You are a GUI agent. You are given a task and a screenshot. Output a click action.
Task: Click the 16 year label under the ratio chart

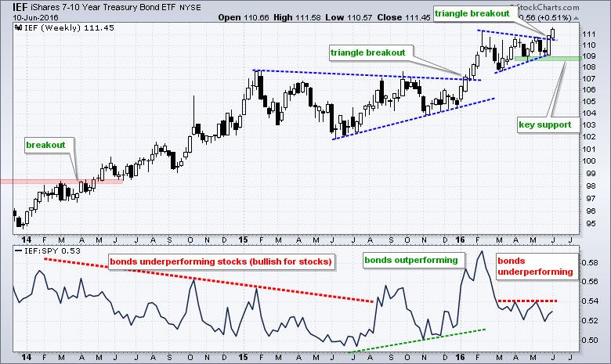460,358
